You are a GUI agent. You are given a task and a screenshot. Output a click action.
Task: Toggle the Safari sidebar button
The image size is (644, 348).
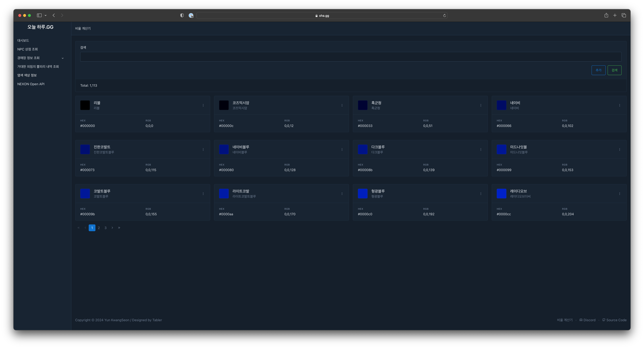coord(39,15)
